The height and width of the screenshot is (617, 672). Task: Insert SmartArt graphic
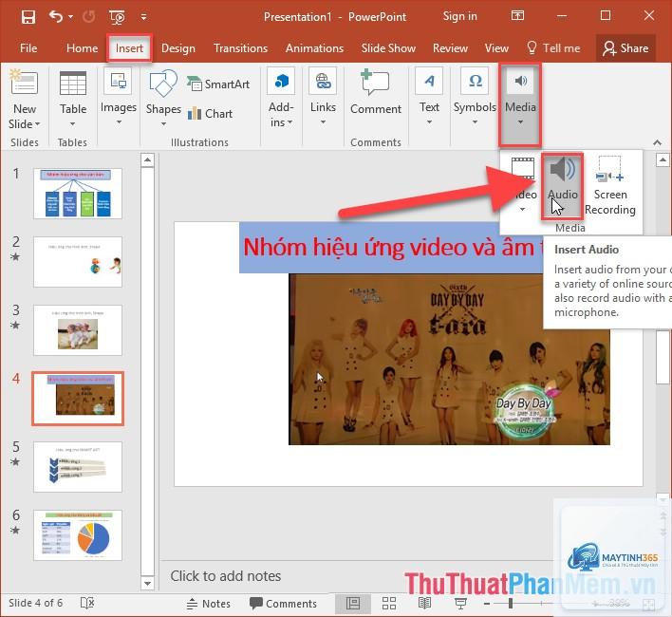218,84
